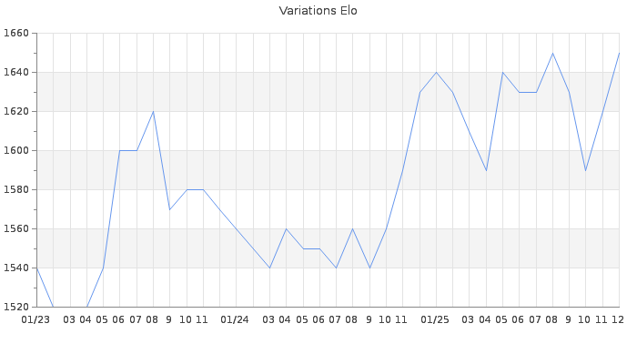Select the 1590 dip near the chart's end

pos(585,170)
